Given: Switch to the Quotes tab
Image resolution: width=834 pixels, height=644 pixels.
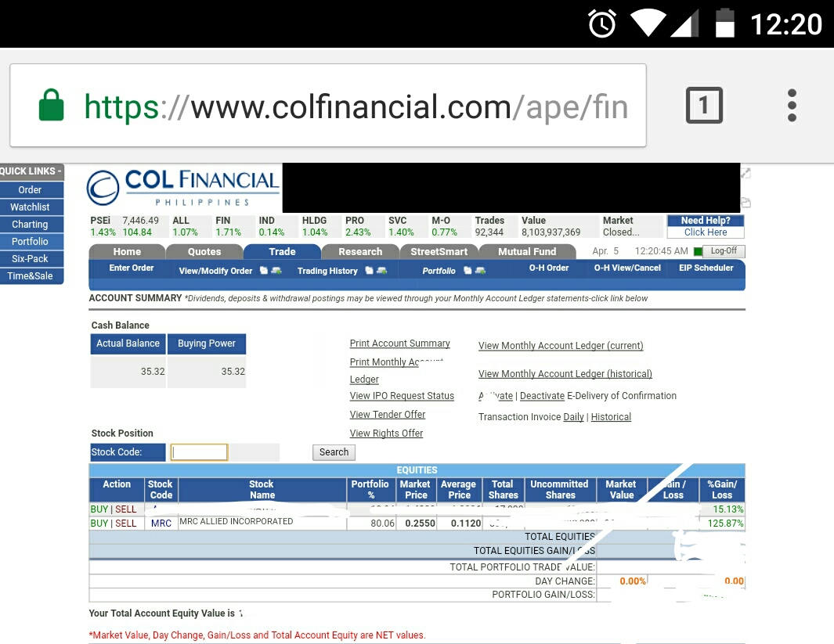Looking at the screenshot, I should (204, 251).
